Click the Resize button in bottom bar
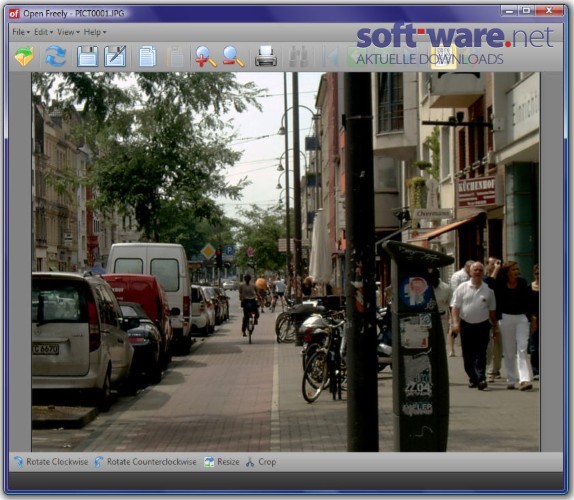The image size is (574, 500). [221, 462]
